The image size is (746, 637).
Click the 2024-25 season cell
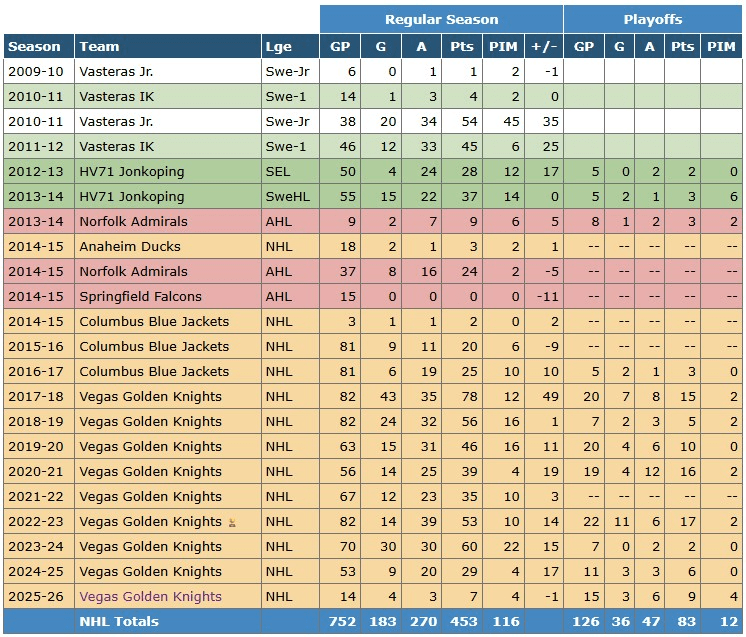[39, 571]
